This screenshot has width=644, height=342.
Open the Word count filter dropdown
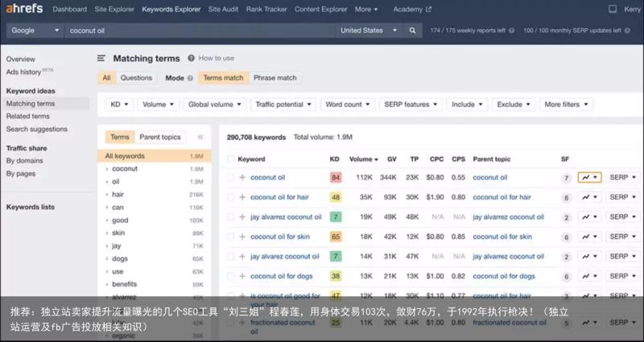(x=348, y=105)
